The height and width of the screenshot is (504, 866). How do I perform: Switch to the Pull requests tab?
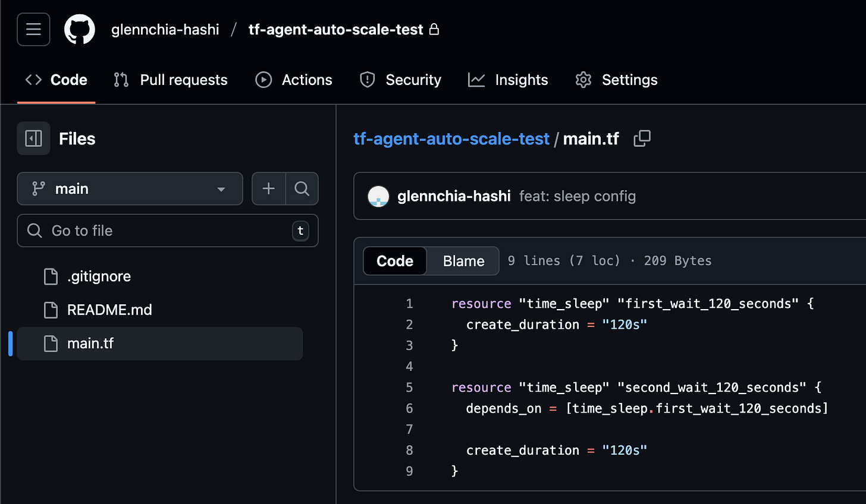pyautogui.click(x=170, y=80)
